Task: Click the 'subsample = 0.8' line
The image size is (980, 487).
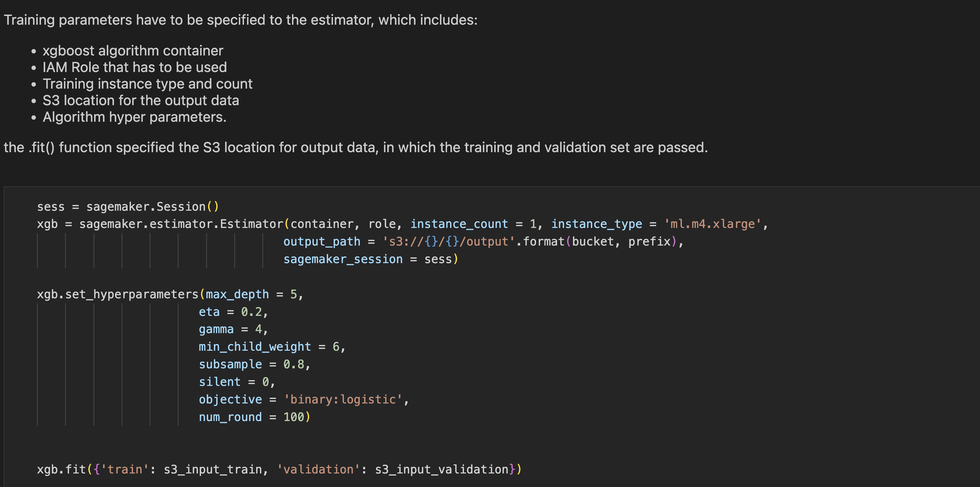Action: [x=254, y=364]
